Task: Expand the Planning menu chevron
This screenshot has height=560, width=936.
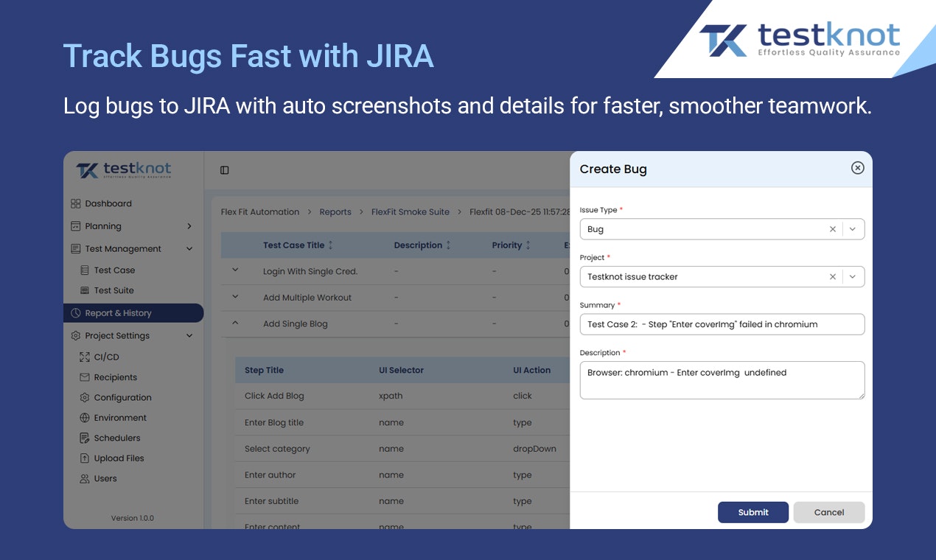Action: coord(189,226)
